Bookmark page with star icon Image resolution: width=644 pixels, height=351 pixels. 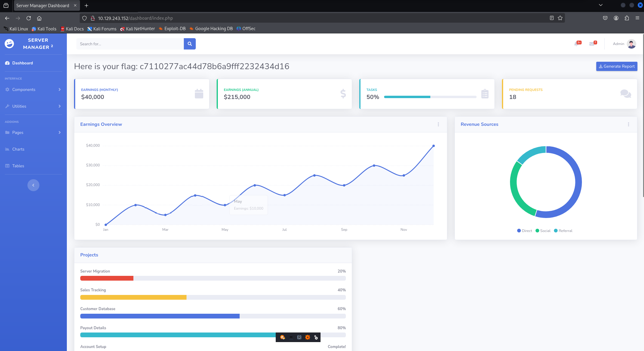pyautogui.click(x=560, y=18)
